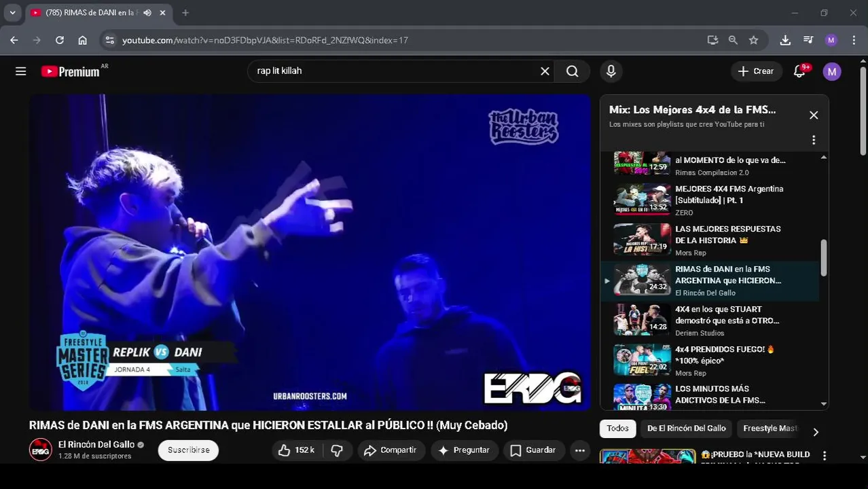
Task: Like the video, 152 k
Action: point(296,450)
